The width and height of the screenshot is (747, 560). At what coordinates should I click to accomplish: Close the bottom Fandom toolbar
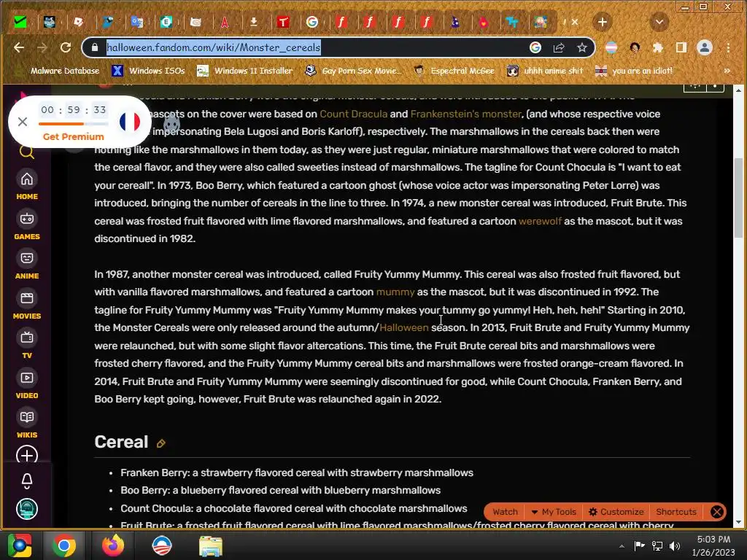[x=717, y=512]
